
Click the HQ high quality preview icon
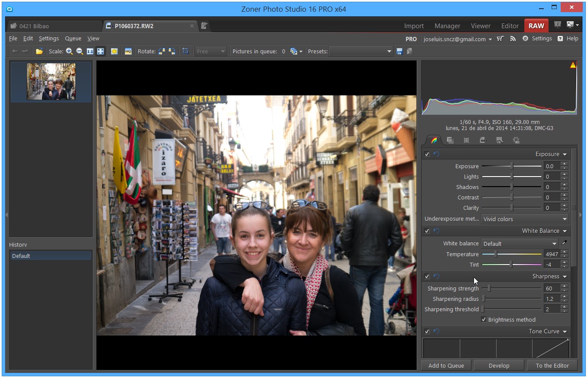tap(128, 51)
